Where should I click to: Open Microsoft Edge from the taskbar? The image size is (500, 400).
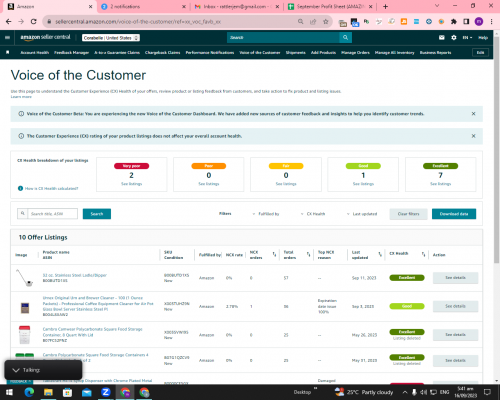(x=29, y=392)
